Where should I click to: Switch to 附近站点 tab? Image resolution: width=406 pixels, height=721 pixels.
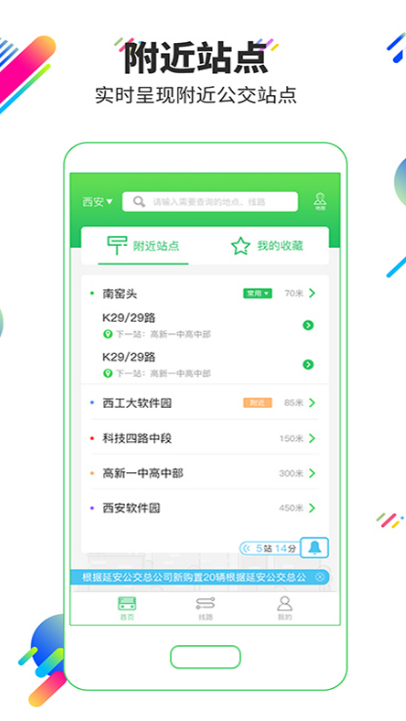[143, 246]
